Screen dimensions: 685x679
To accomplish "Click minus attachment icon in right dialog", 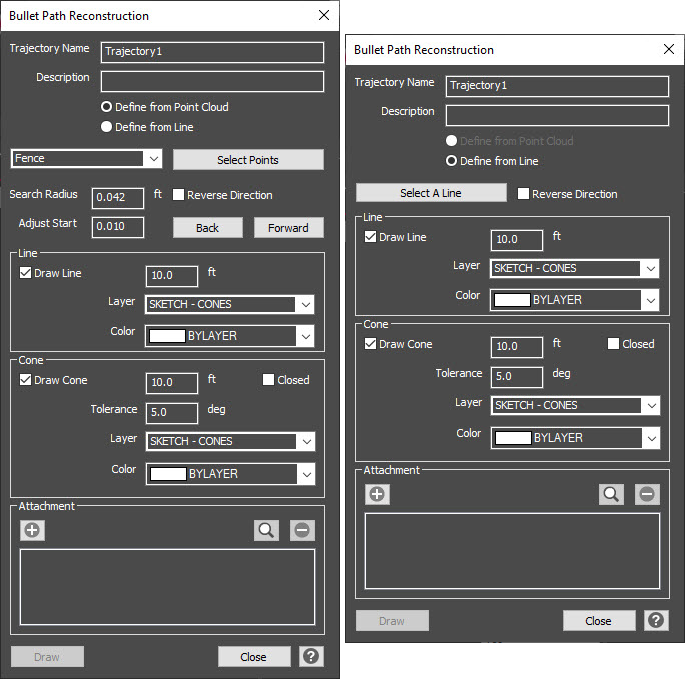I will pyautogui.click(x=647, y=494).
